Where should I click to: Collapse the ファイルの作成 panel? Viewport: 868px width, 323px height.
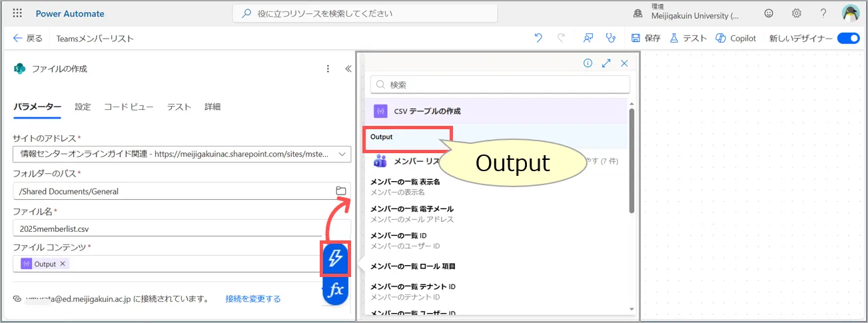coord(348,69)
